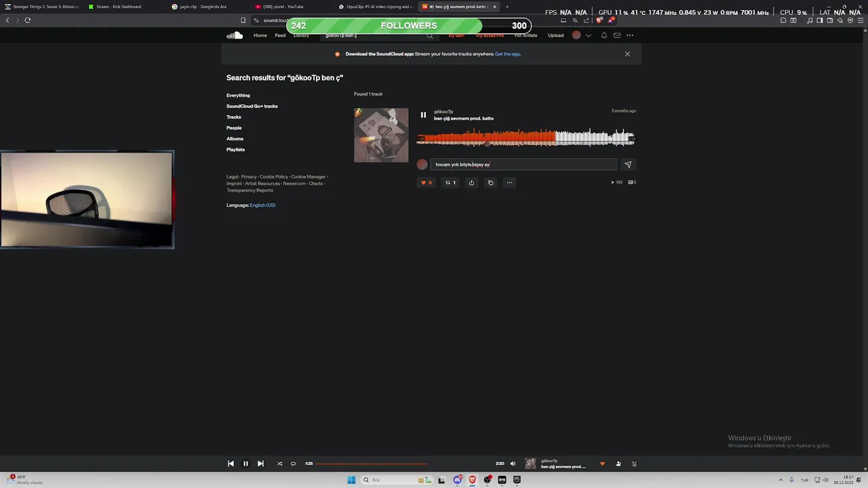868x488 pixels.
Task: Open the Artist Resources link
Action: (x=262, y=184)
